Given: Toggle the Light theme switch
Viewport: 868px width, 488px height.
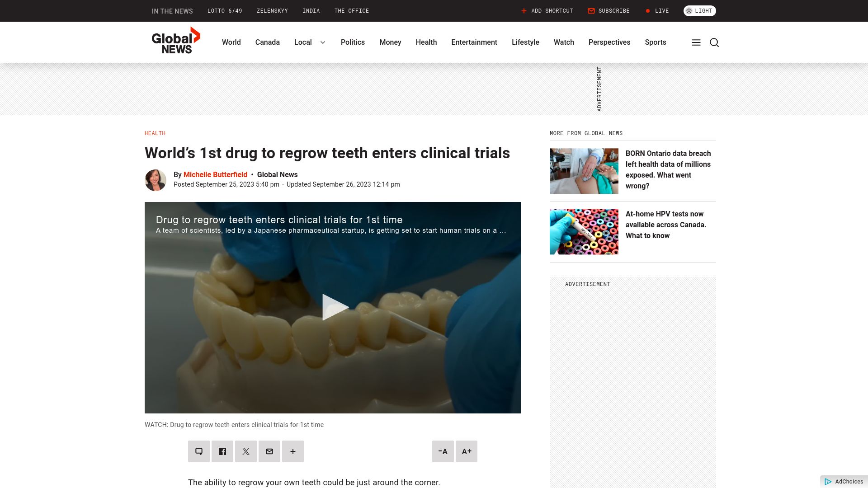Looking at the screenshot, I should coord(699,11).
